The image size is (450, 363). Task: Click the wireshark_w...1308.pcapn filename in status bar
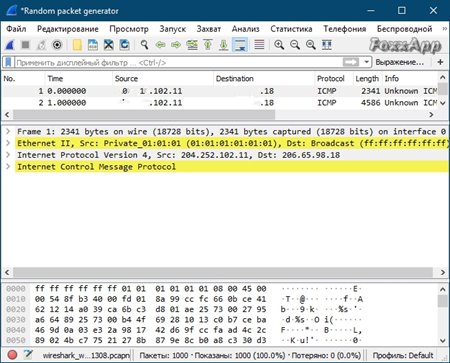tap(86, 355)
